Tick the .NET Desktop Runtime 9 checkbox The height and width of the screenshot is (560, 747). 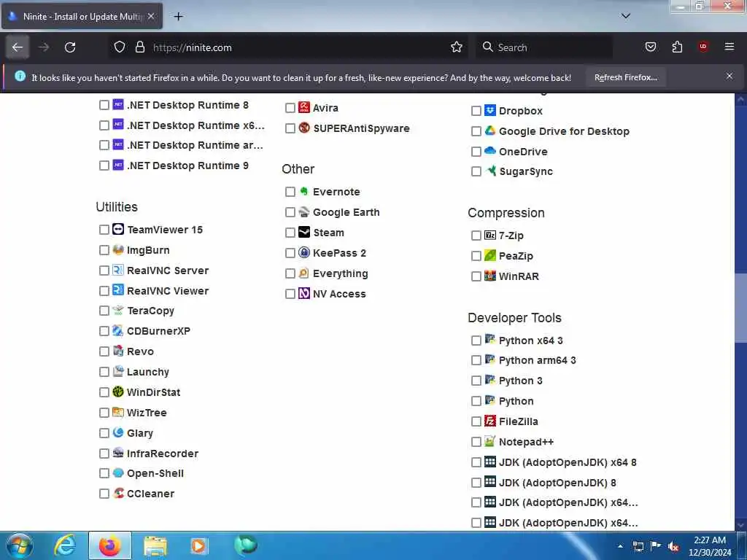104,166
